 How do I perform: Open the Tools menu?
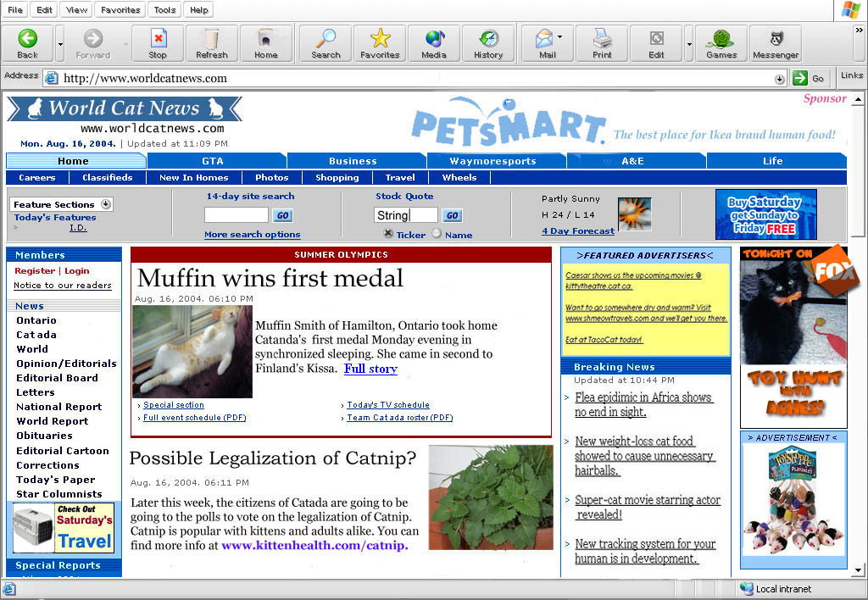165,10
